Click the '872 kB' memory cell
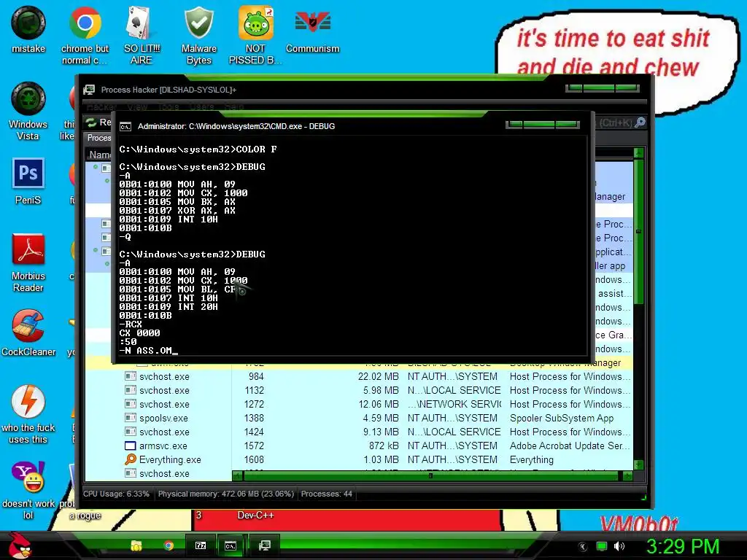 click(x=384, y=446)
